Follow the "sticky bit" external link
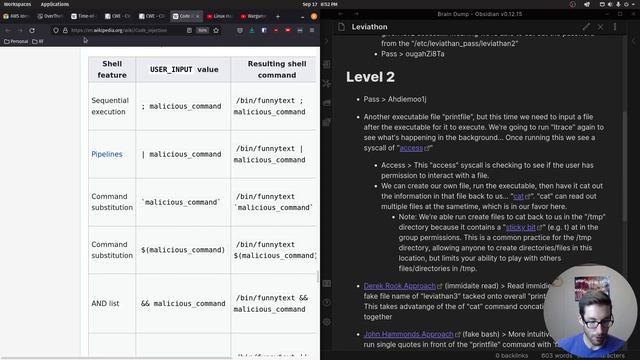The image size is (640, 360). pos(520,227)
